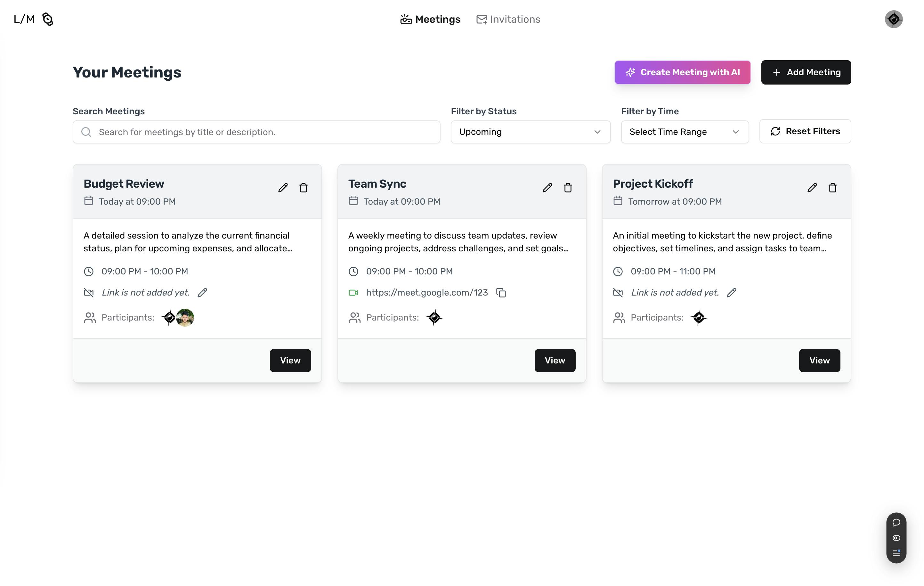924x586 pixels.
Task: Switch to the Invitations tab
Action: click(508, 19)
